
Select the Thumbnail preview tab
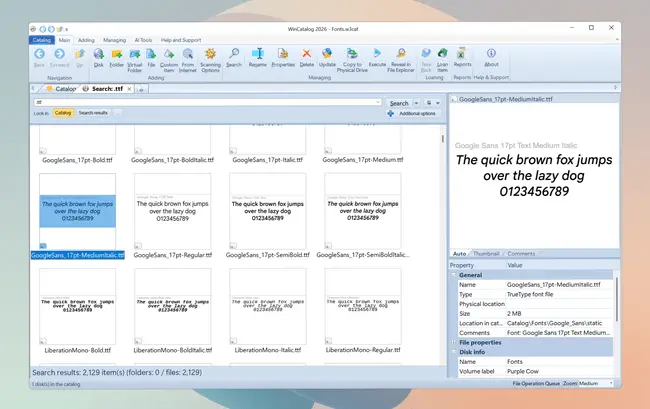click(x=486, y=254)
